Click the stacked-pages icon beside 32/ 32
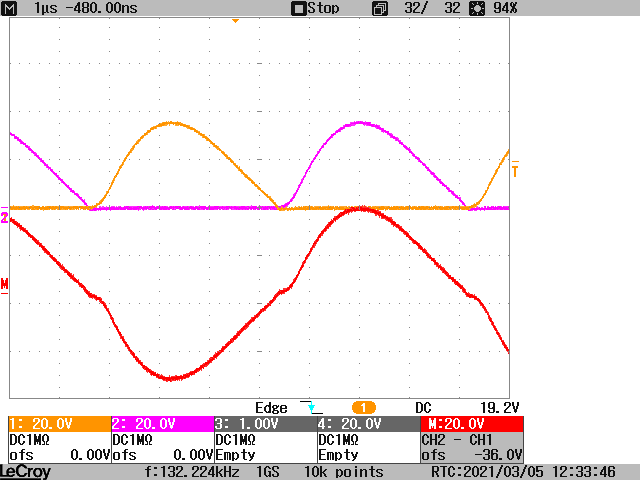This screenshot has height=480, width=640. (380, 8)
